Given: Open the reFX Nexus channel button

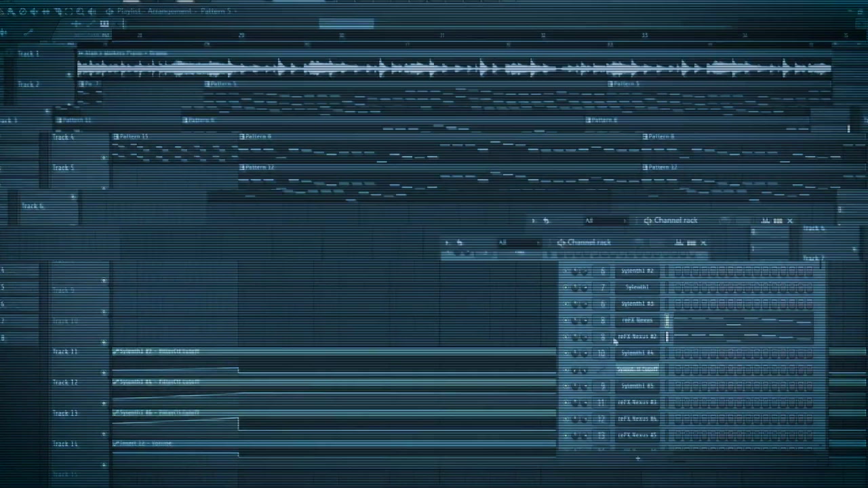Looking at the screenshot, I should pyautogui.click(x=637, y=321).
